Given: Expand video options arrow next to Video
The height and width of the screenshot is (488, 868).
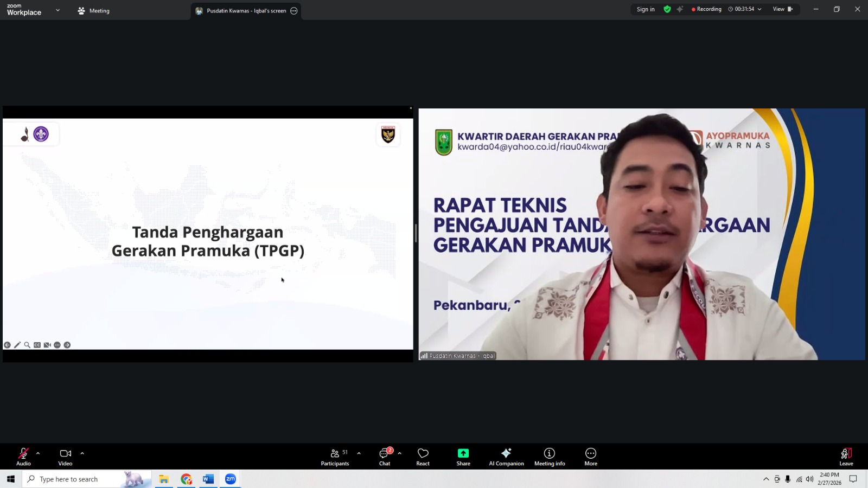Looking at the screenshot, I should pos(82,453).
